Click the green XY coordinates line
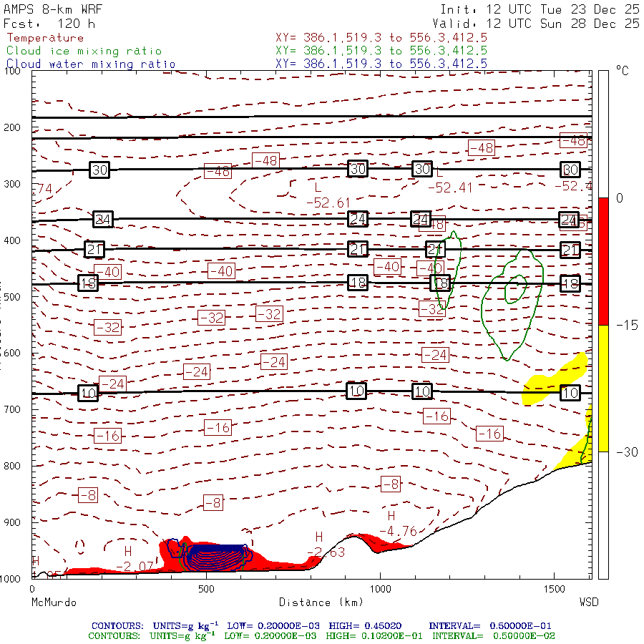 pyautogui.click(x=381, y=51)
